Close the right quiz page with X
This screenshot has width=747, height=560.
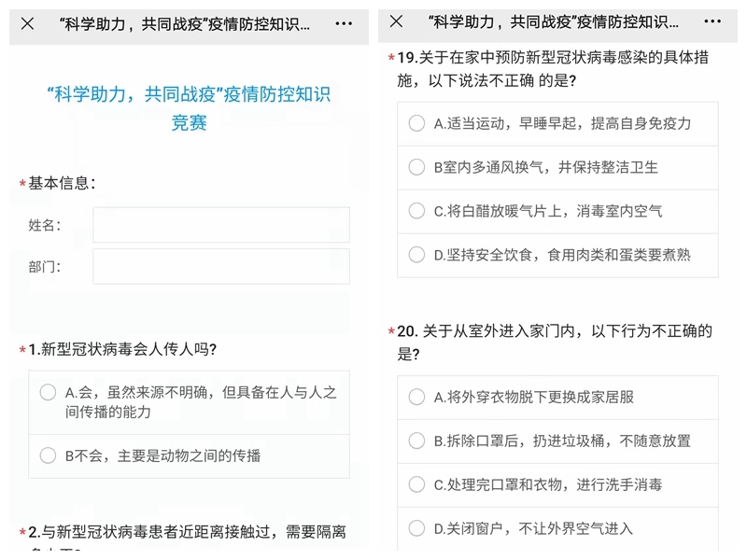(396, 21)
